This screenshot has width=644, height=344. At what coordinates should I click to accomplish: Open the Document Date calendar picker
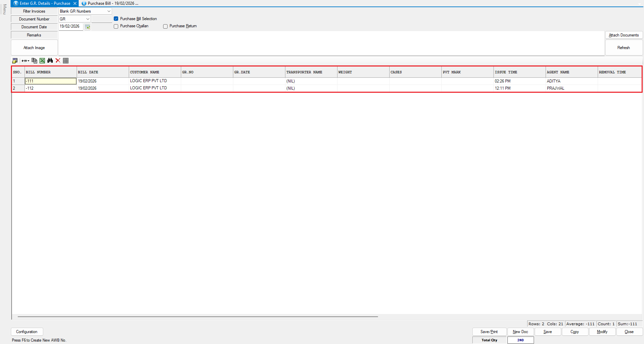(88, 27)
